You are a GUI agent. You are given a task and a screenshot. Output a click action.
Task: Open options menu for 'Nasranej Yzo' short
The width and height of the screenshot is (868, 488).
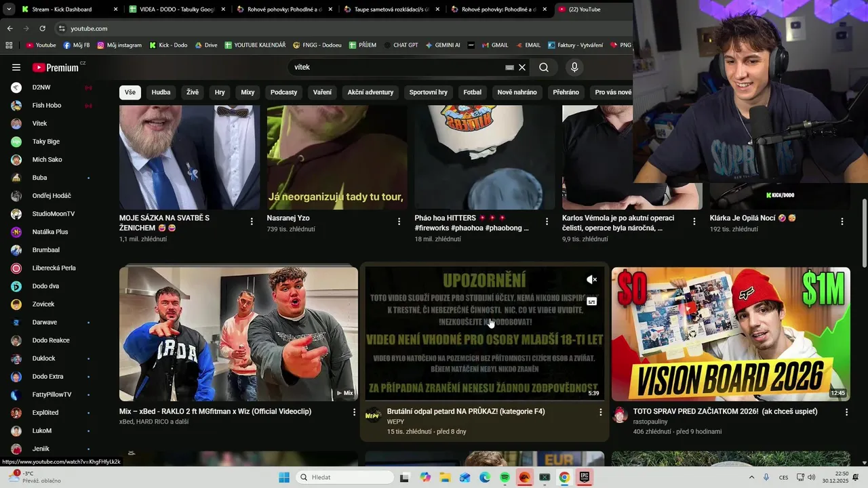pos(399,222)
